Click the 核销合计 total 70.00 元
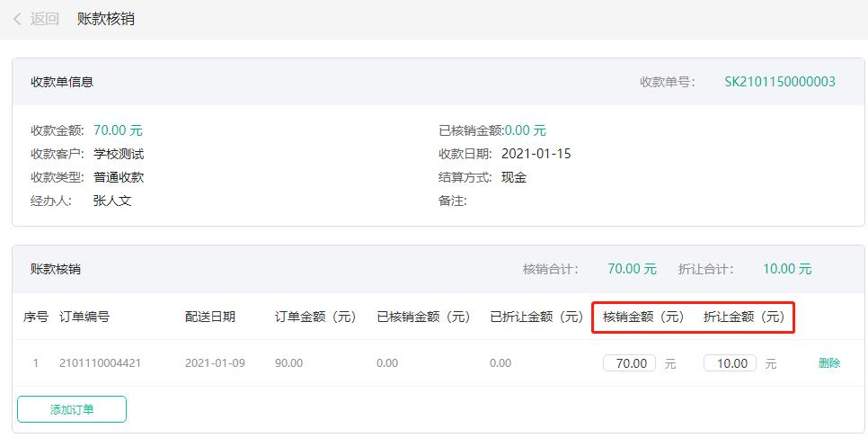Viewport: 868px width, 438px height. (632, 269)
